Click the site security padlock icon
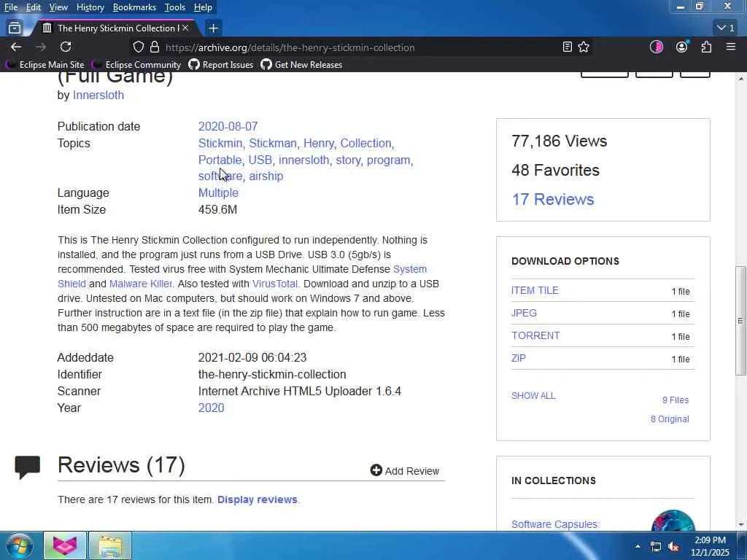The height and width of the screenshot is (560, 747). 155,47
